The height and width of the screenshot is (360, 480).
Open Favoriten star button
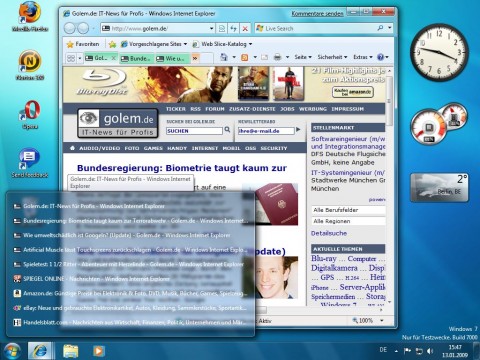point(83,44)
